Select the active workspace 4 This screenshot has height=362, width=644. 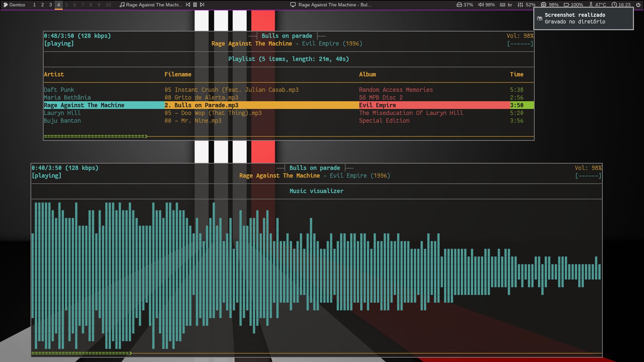point(58,5)
